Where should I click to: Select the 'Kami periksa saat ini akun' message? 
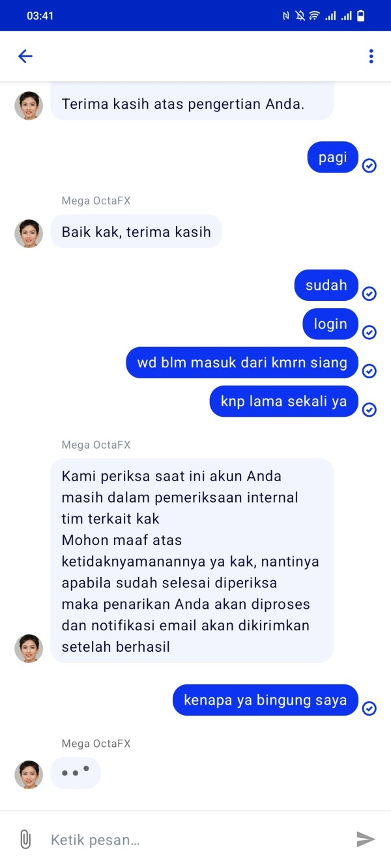192,561
